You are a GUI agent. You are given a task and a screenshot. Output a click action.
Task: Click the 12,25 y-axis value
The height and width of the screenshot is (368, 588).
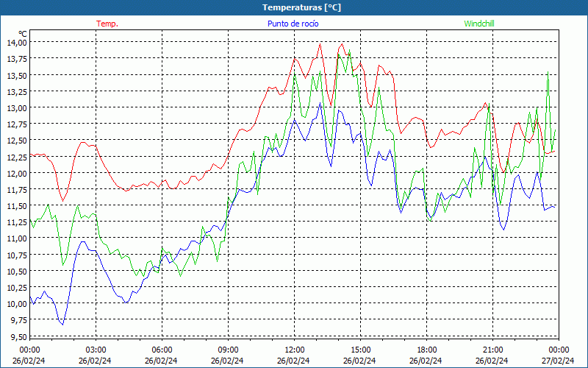(17, 157)
